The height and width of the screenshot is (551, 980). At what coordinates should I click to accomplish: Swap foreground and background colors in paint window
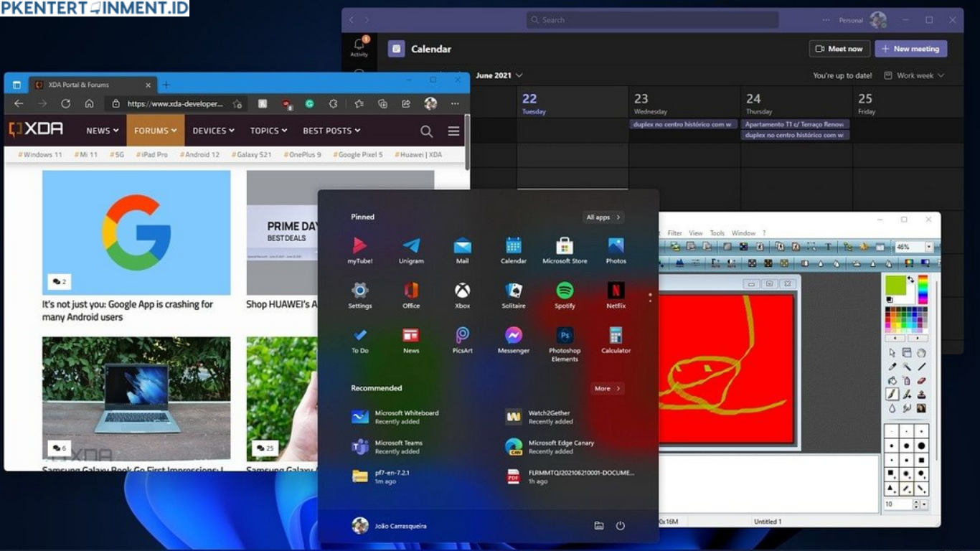pyautogui.click(x=910, y=279)
